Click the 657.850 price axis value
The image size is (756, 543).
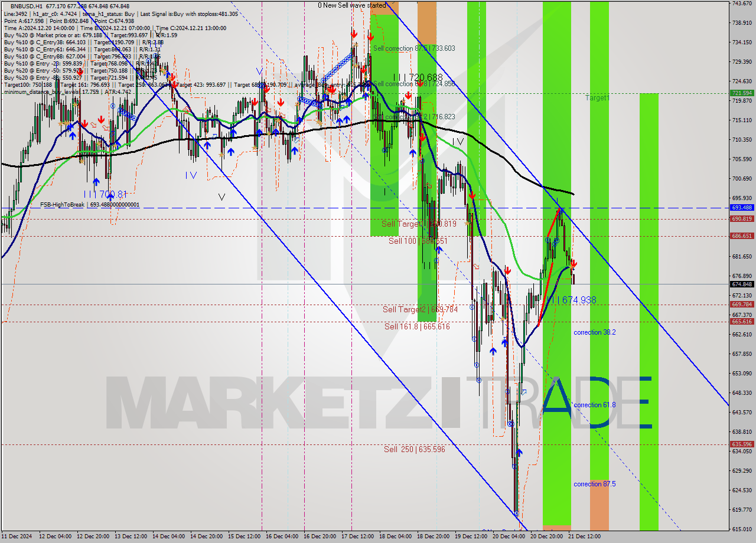click(742, 354)
